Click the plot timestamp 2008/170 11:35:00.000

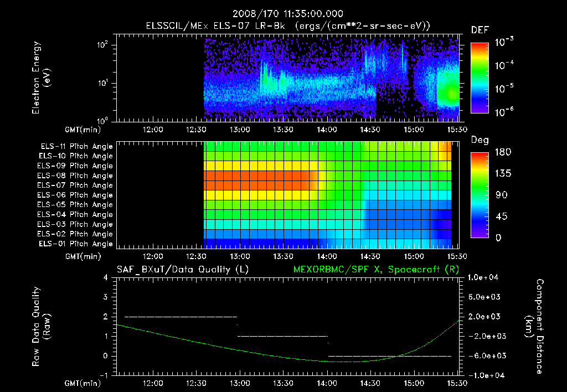tap(287, 14)
